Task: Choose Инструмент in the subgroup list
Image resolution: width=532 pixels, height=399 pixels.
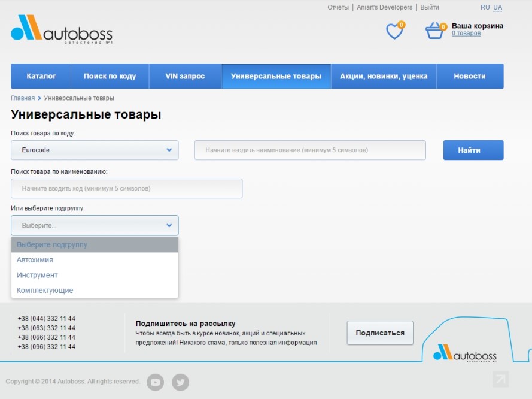Action: click(x=37, y=275)
